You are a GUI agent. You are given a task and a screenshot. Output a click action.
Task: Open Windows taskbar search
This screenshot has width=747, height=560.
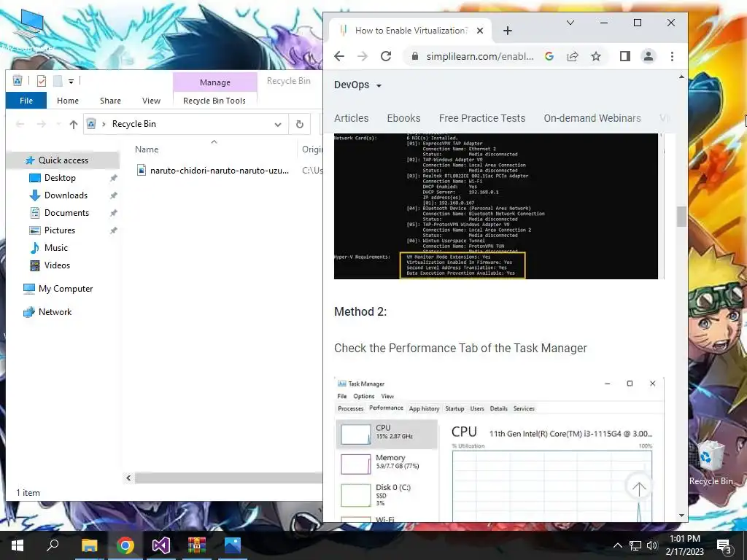click(53, 545)
